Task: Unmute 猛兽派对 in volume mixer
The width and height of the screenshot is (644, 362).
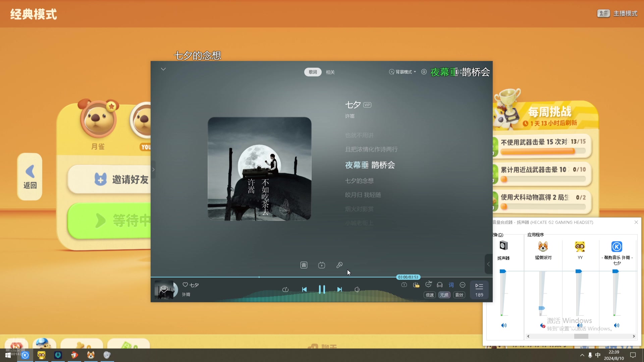Action: pyautogui.click(x=542, y=325)
